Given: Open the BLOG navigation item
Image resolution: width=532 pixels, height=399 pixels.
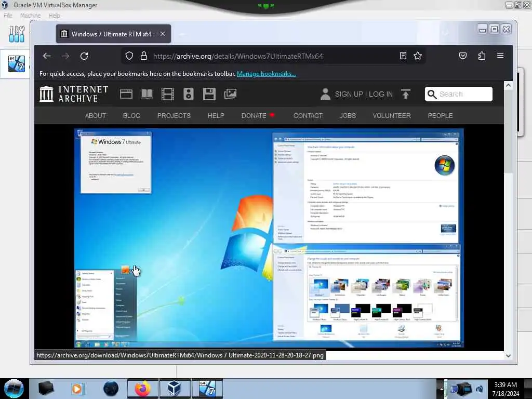Looking at the screenshot, I should (x=131, y=116).
